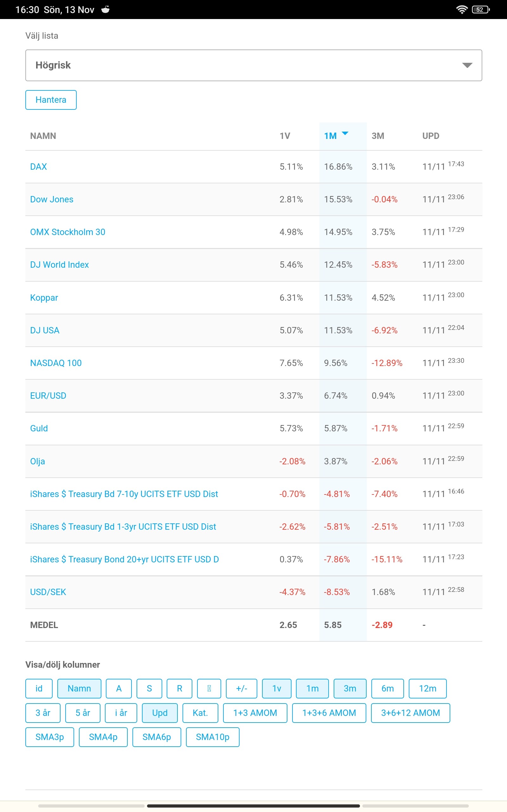The height and width of the screenshot is (812, 507).
Task: Click the 1M sort arrow icon
Action: click(345, 134)
